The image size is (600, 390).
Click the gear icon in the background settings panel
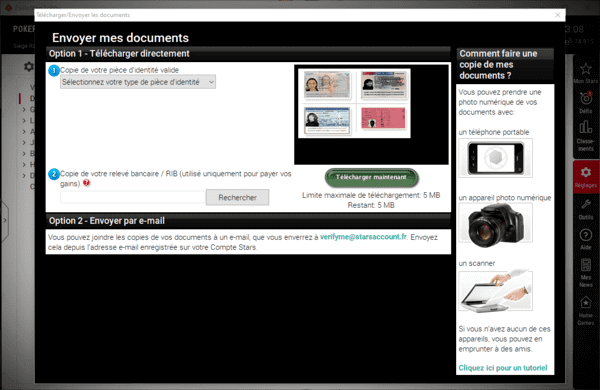(x=29, y=67)
